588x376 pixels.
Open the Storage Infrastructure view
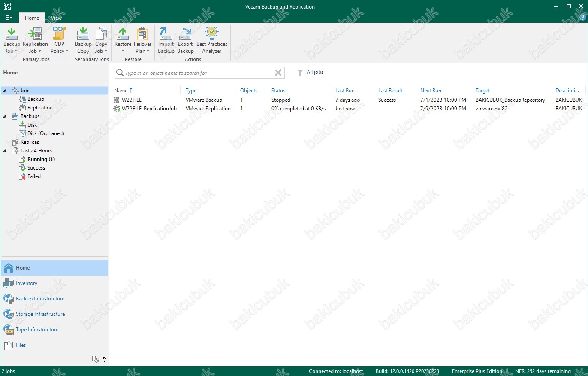coord(54,314)
